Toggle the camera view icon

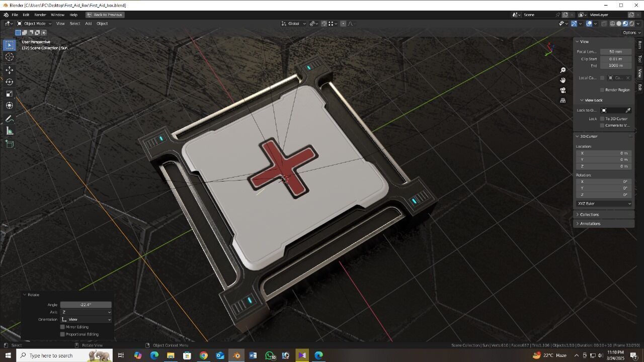(563, 90)
